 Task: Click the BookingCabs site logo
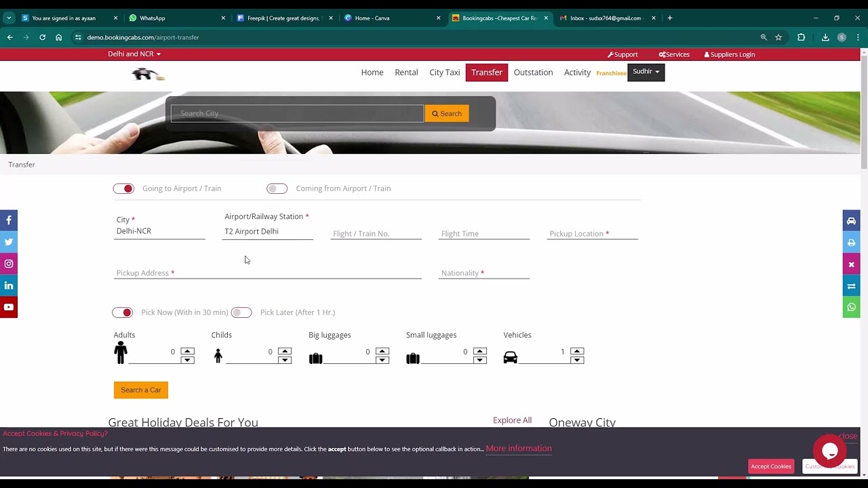[149, 74]
